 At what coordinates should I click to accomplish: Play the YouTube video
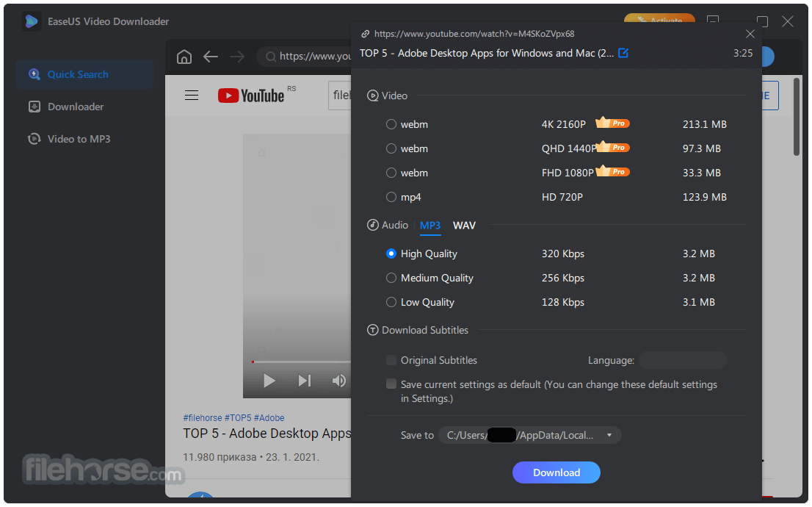tap(269, 381)
